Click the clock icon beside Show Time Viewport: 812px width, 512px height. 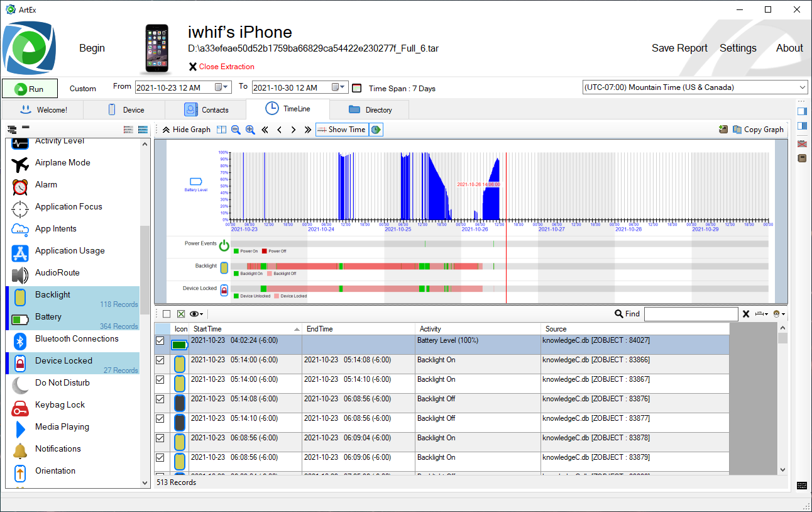point(376,130)
